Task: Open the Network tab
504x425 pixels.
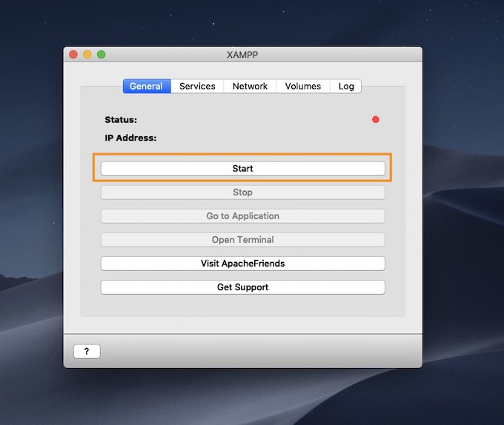Action: point(250,86)
